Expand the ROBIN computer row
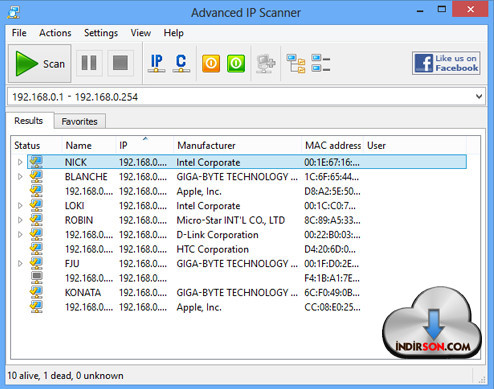This screenshot has width=494, height=389. tap(20, 220)
